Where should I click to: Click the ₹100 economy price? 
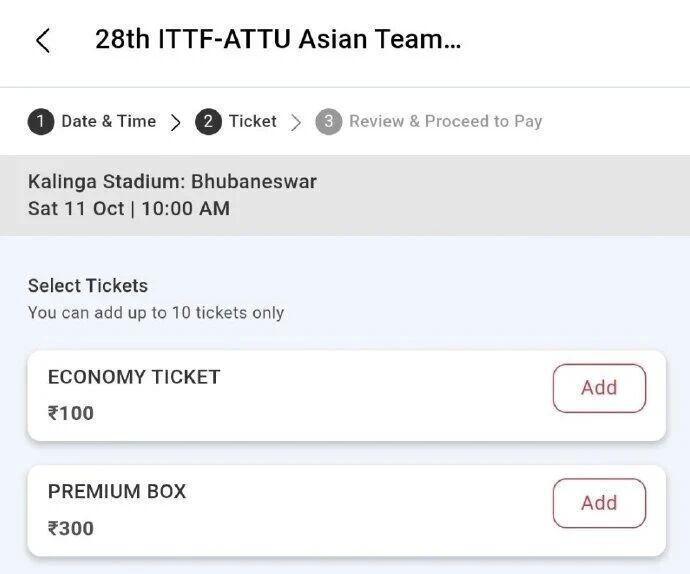(x=71, y=413)
